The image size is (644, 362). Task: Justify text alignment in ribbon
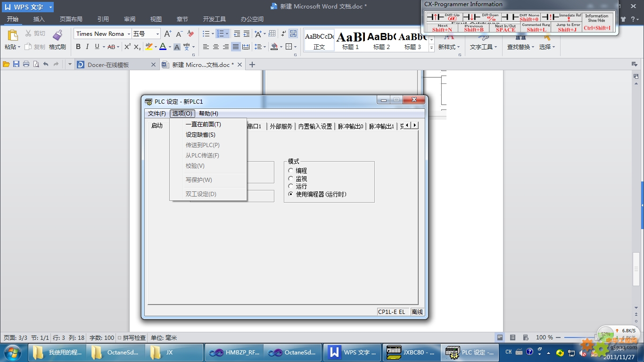[236, 47]
